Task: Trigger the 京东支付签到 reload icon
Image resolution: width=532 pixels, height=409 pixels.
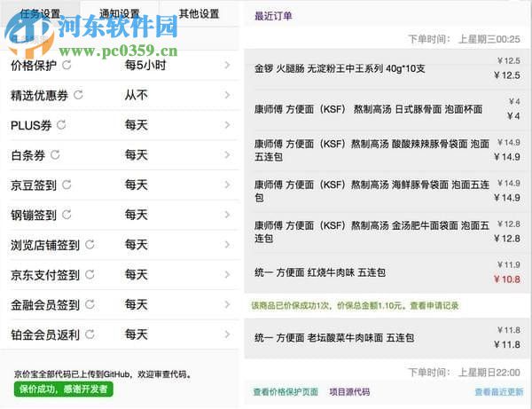Action: [x=90, y=274]
